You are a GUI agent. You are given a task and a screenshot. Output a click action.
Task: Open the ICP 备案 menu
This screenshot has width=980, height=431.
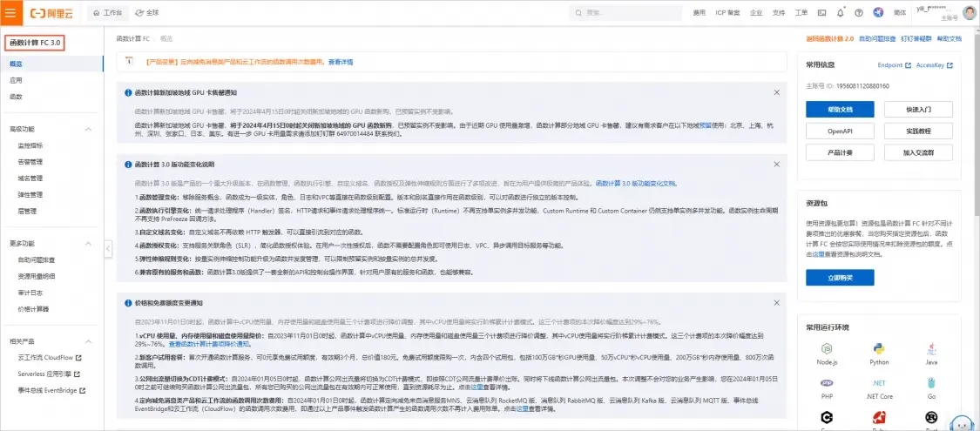[727, 12]
